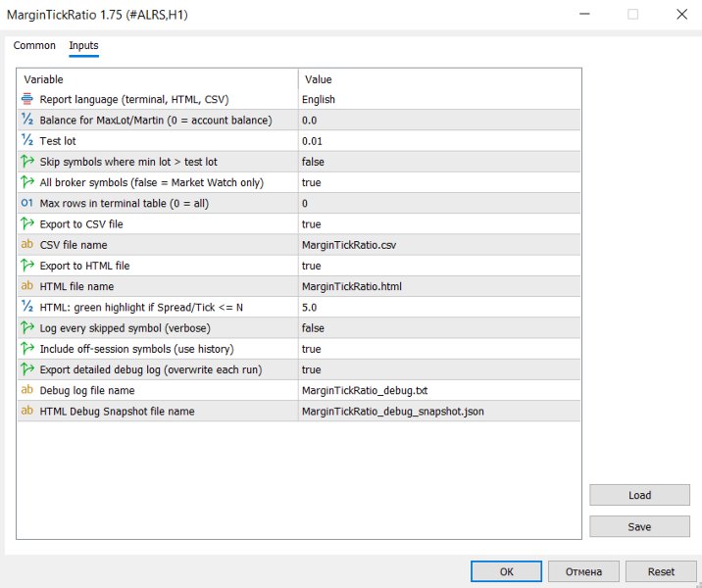Select 'Test lot' variable label

coord(58,141)
